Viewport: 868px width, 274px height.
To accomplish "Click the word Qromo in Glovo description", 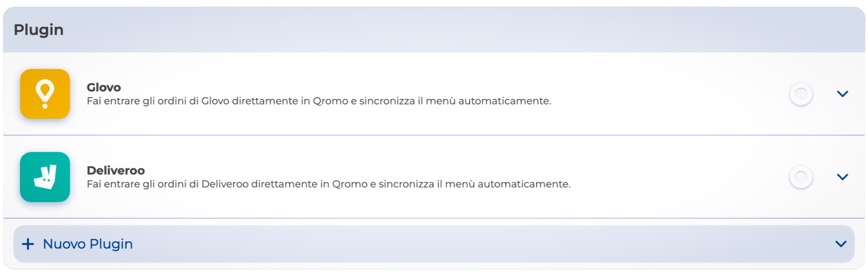I will tap(330, 101).
